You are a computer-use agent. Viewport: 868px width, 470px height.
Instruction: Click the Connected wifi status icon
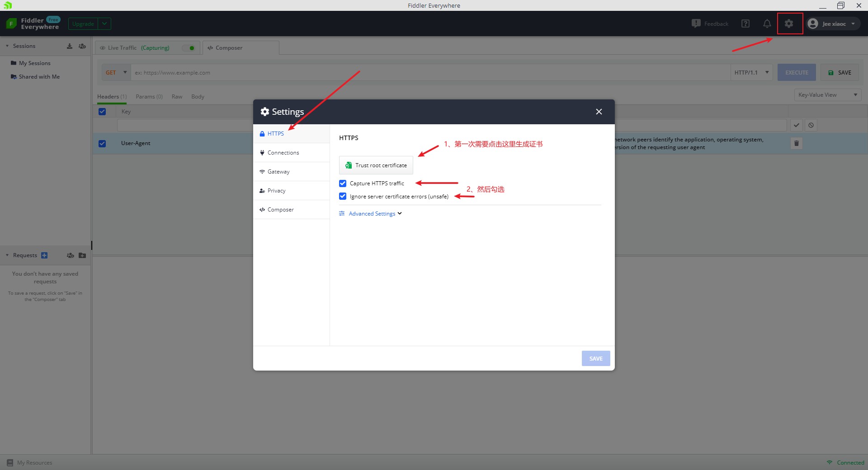click(x=830, y=462)
